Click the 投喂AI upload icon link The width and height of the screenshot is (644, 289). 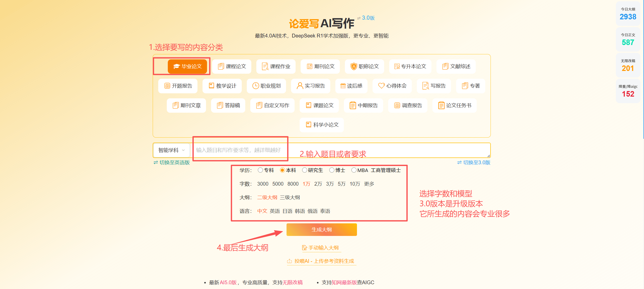[321, 261]
